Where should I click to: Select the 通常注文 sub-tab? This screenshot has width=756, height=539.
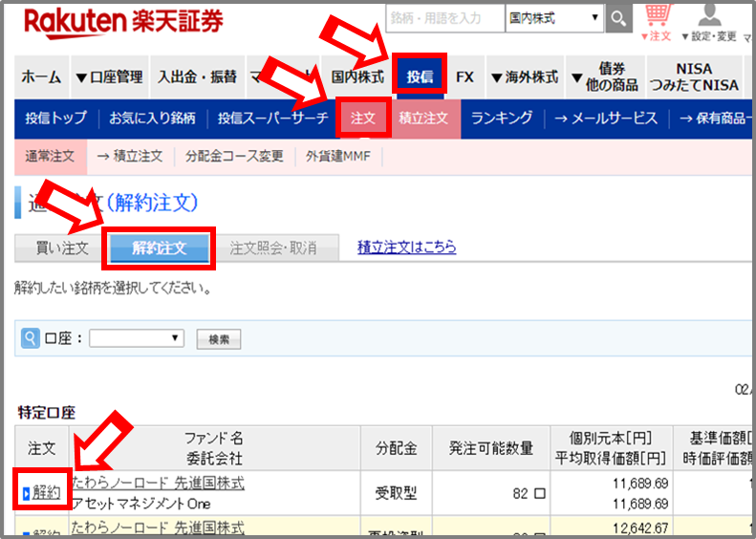(x=50, y=156)
